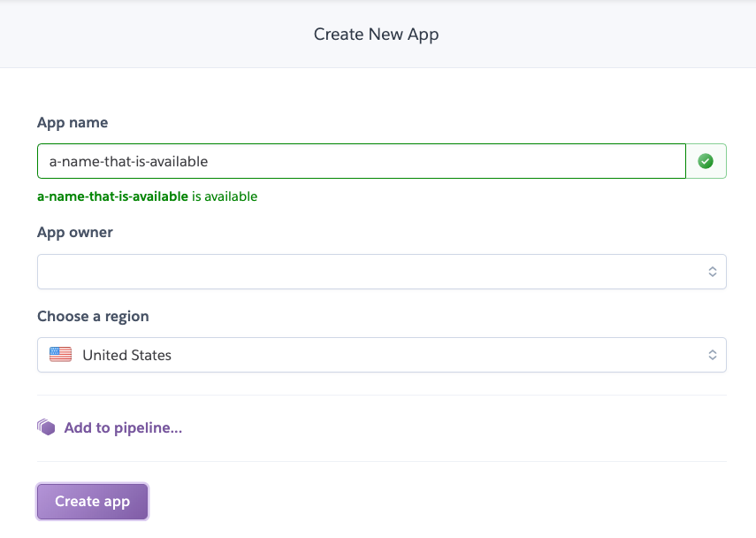This screenshot has width=756, height=538.
Task: Focus the App name text field
Action: tap(442, 161)
